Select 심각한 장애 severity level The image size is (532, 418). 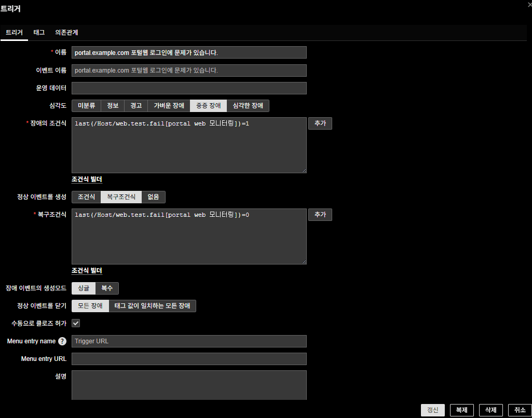(248, 106)
